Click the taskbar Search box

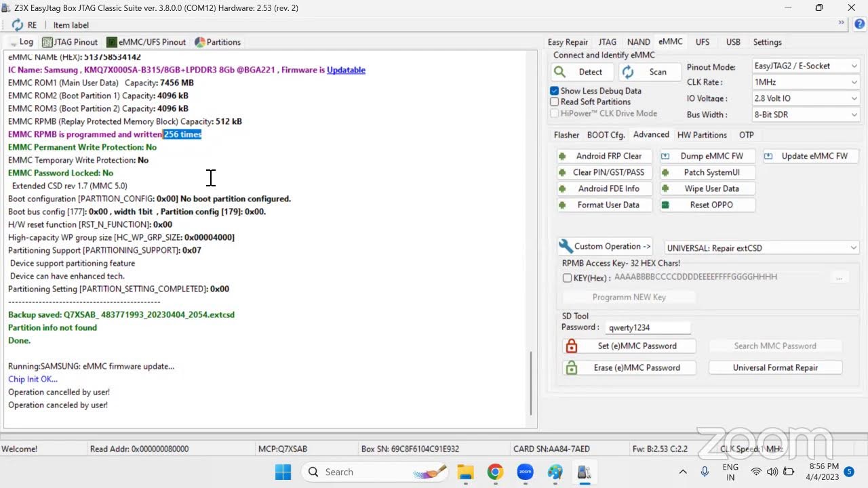pos(375,472)
